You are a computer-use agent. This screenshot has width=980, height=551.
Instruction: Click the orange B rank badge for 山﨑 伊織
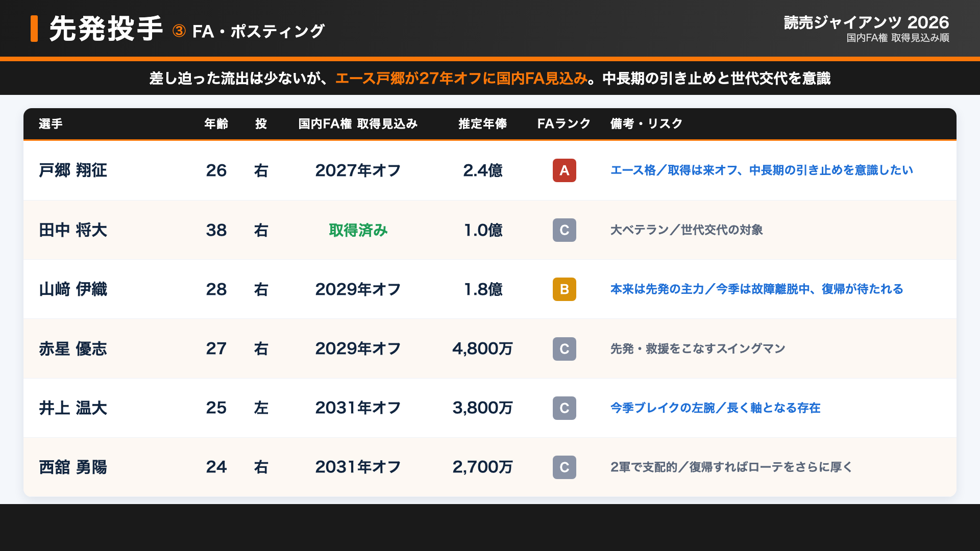[x=564, y=289]
